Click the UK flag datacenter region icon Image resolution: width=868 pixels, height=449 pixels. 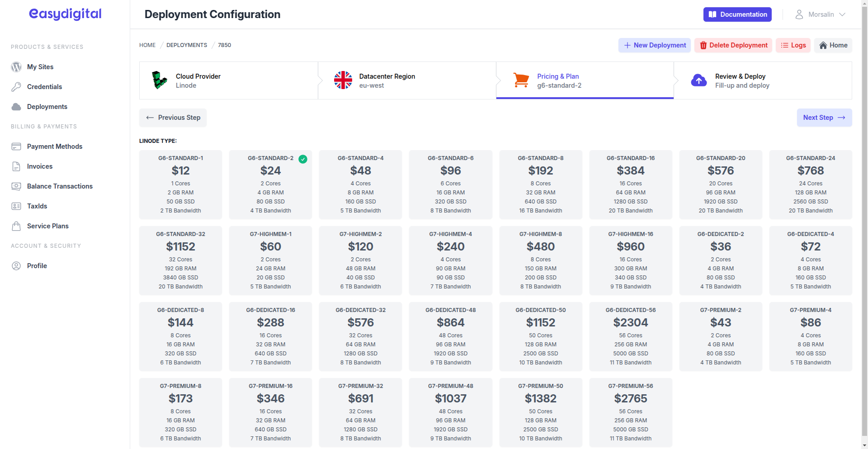[343, 80]
